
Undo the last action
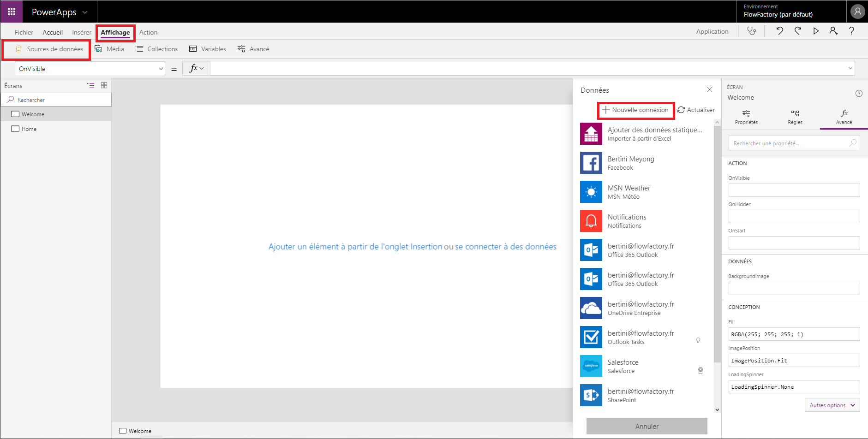[x=779, y=31]
